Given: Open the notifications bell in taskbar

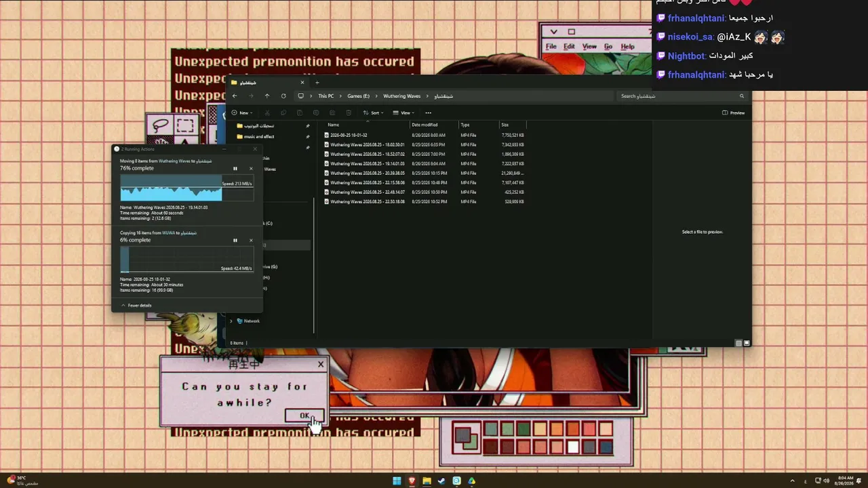Looking at the screenshot, I should (x=859, y=481).
